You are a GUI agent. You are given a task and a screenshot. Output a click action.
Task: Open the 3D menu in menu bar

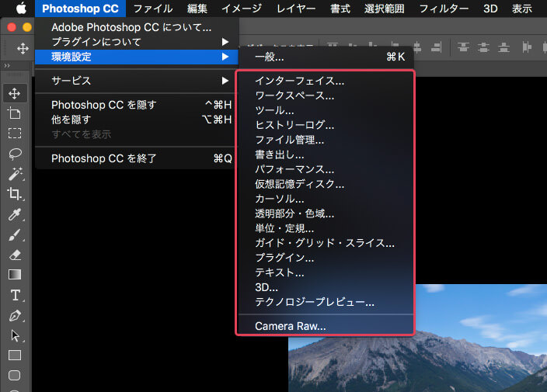coord(490,9)
